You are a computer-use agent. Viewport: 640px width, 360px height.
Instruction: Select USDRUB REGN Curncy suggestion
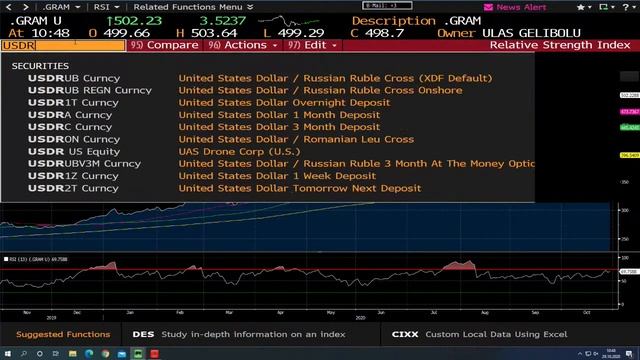268,90
